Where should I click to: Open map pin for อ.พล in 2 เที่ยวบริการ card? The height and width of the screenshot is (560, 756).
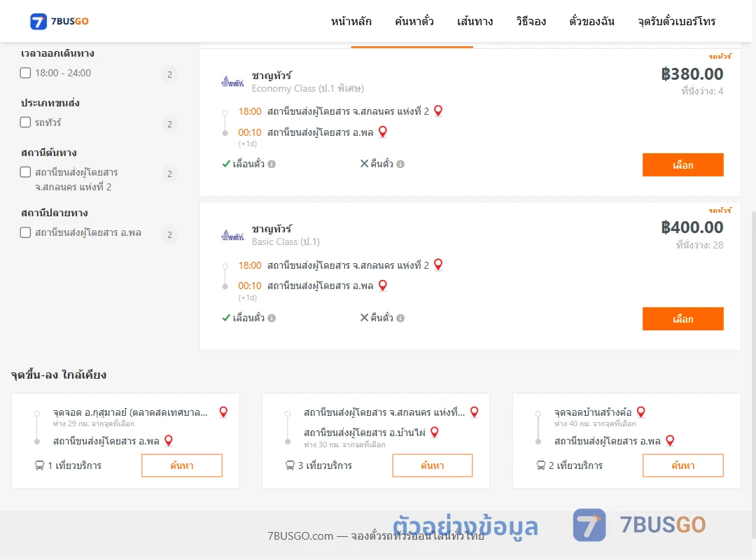click(670, 440)
